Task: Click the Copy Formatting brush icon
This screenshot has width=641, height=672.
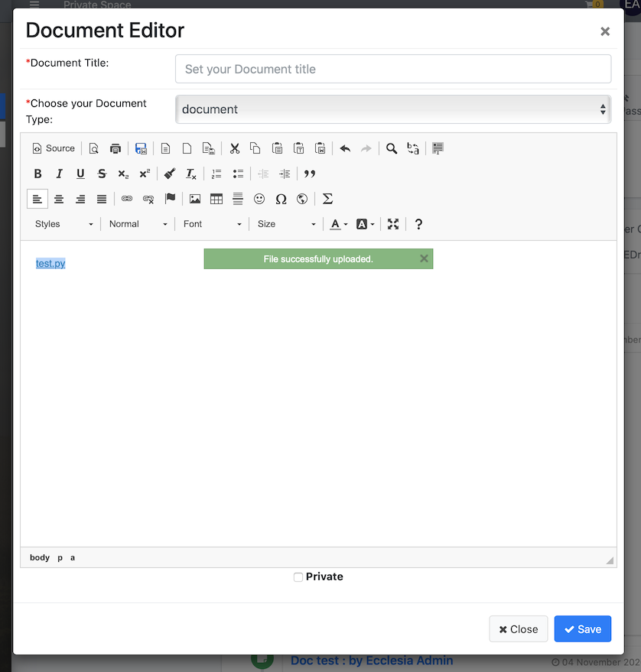Action: point(170,174)
